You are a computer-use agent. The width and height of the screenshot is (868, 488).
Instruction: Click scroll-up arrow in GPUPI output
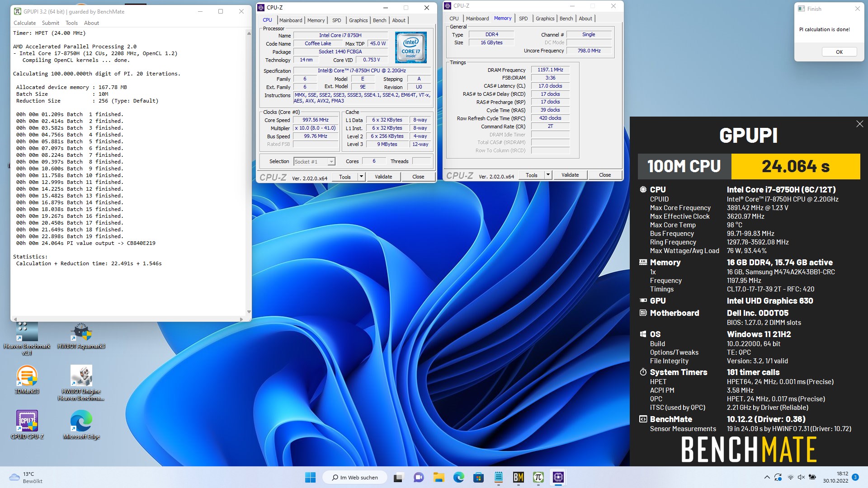click(x=249, y=33)
